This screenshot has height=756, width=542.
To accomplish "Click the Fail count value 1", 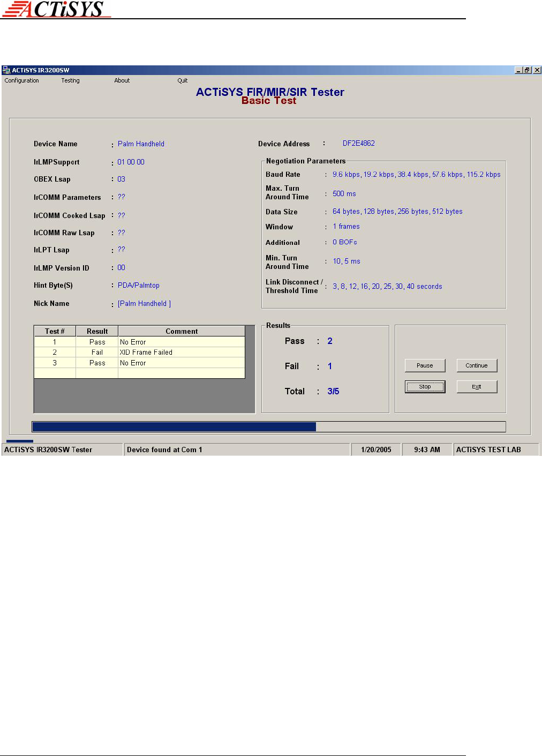I will [330, 366].
